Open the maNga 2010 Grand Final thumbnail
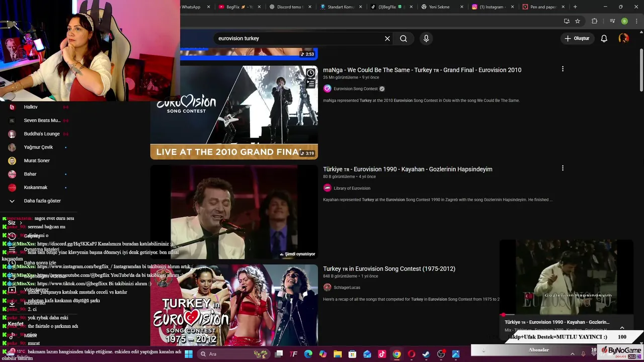The image size is (644, 362). click(234, 112)
